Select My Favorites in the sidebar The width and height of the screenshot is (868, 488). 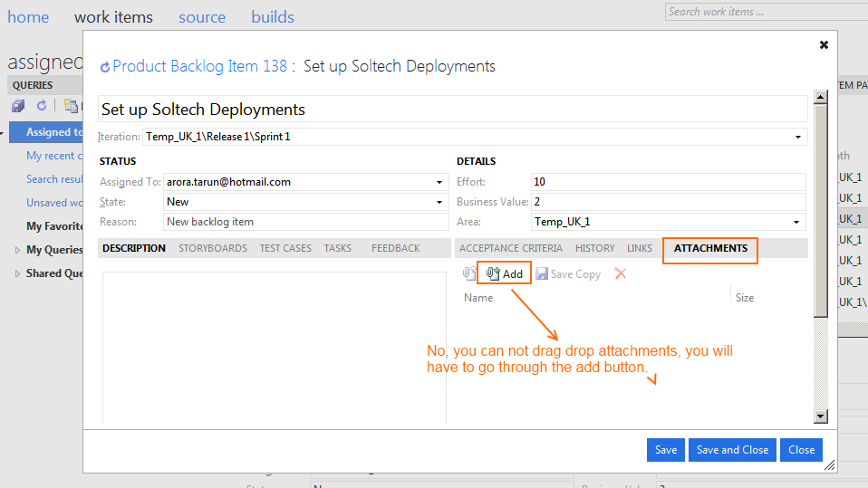[x=54, y=226]
